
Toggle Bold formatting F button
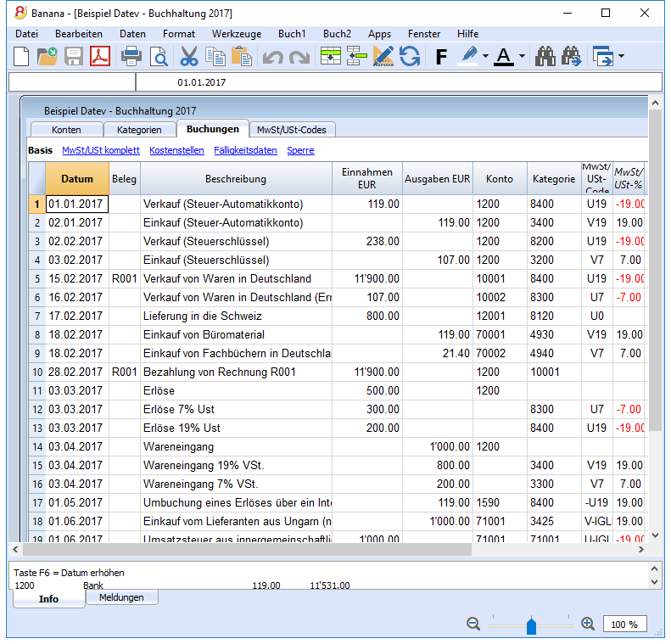(441, 57)
